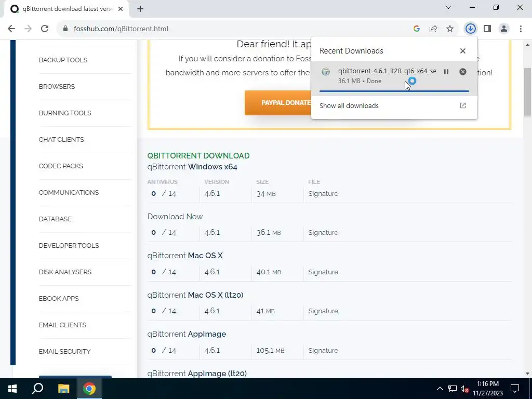Open Signature for 41 MB Mac file
The height and width of the screenshot is (399, 532).
(323, 311)
